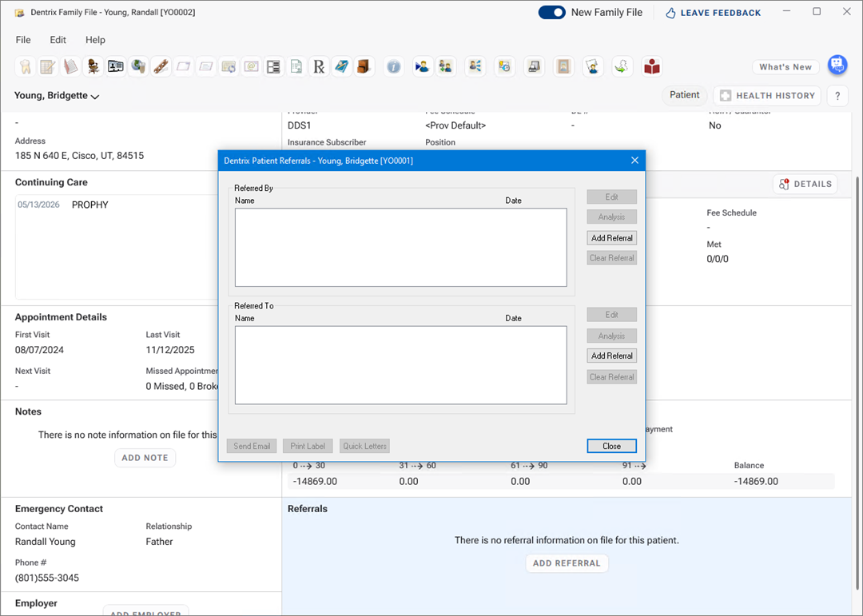The width and height of the screenshot is (863, 616).
Task: Open the blue chat bot assistant icon
Action: coord(837,65)
